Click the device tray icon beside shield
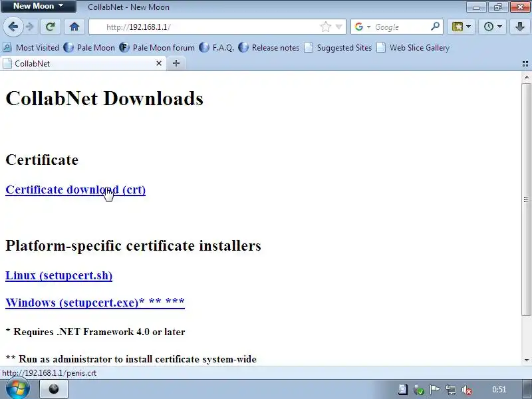The width and height of the screenshot is (532, 399). point(403,390)
